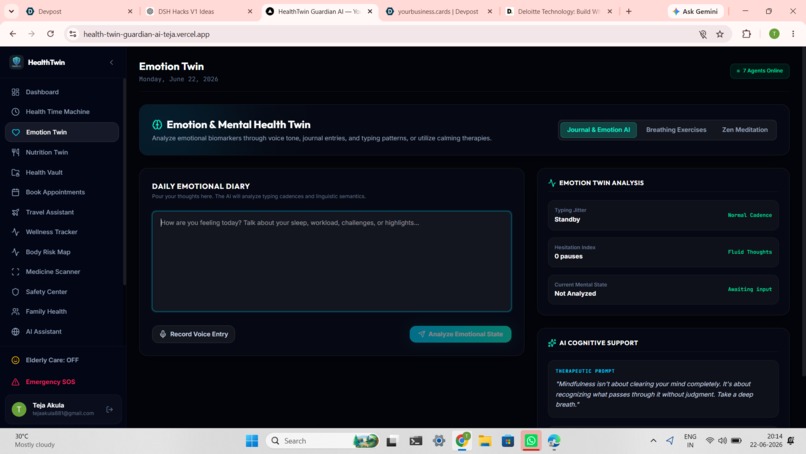The image size is (806, 454).
Task: Close the HealthTwin Guardian AI tab
Action: (x=370, y=11)
